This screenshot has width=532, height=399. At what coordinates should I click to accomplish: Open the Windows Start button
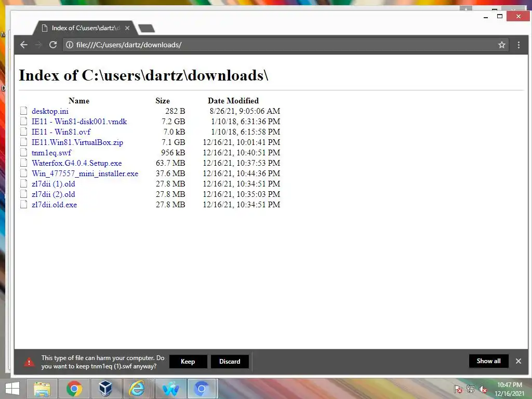coord(12,389)
